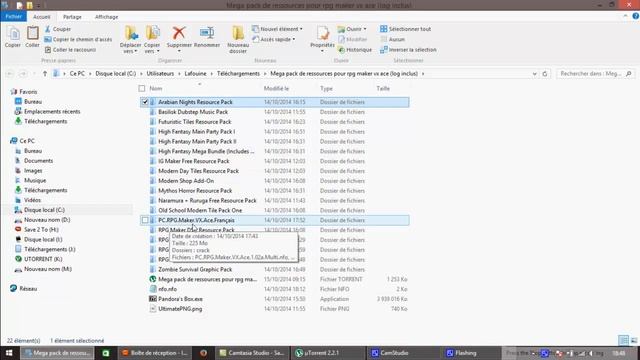Expand the Téléchargements breadcrumb arrow
640x360 pixels.
click(x=265, y=73)
